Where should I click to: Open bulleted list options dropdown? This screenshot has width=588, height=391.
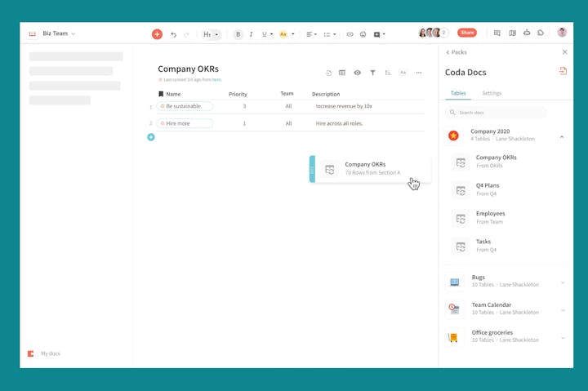pos(330,34)
